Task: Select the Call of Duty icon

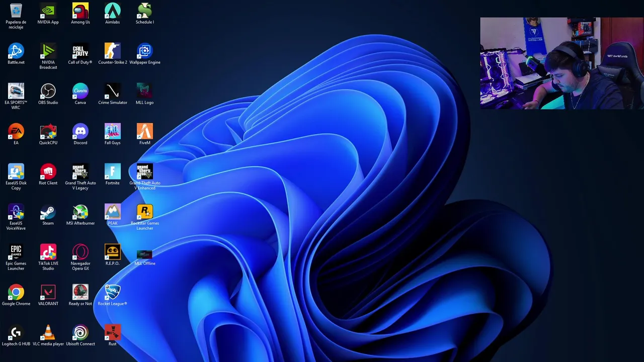Action: [80, 51]
